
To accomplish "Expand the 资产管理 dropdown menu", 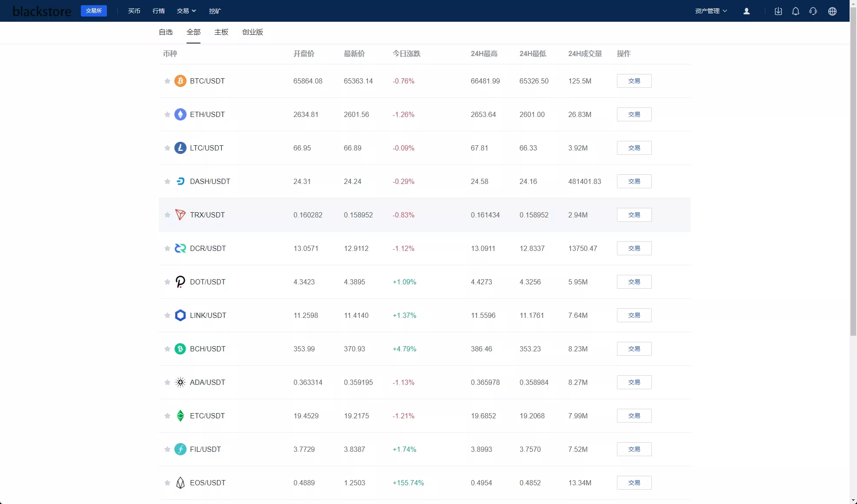I will pos(711,11).
